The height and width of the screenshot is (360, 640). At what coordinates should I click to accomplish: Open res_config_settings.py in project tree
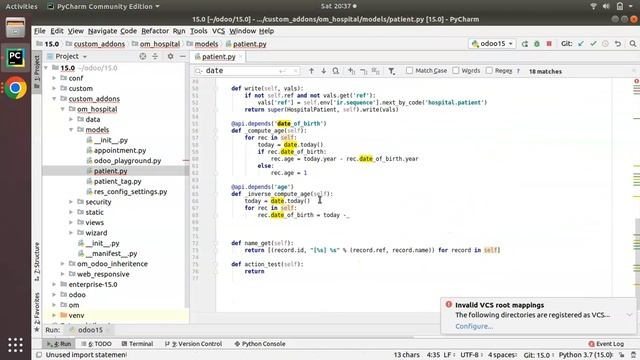point(130,191)
